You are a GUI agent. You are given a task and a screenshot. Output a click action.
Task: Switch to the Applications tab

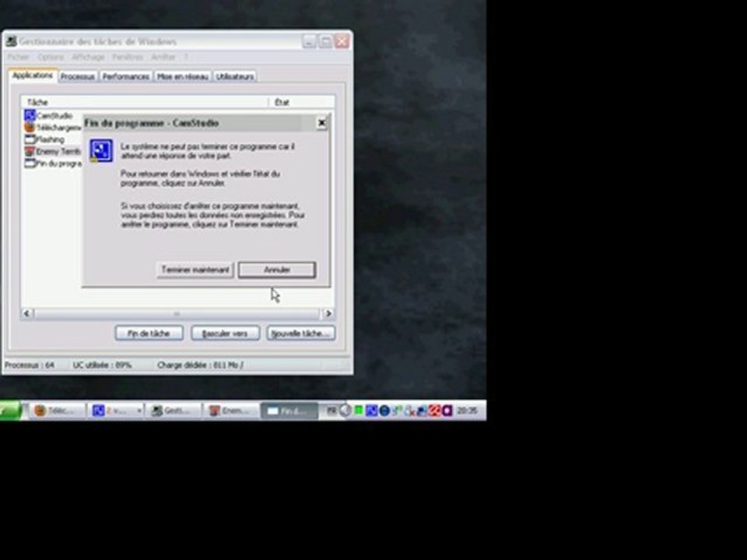pyautogui.click(x=33, y=75)
